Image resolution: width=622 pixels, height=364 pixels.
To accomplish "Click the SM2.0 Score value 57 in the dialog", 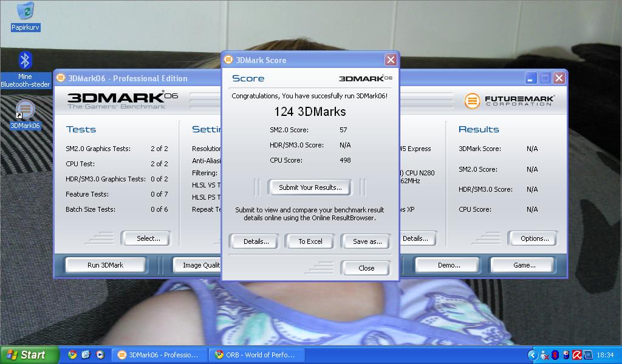I will click(343, 130).
